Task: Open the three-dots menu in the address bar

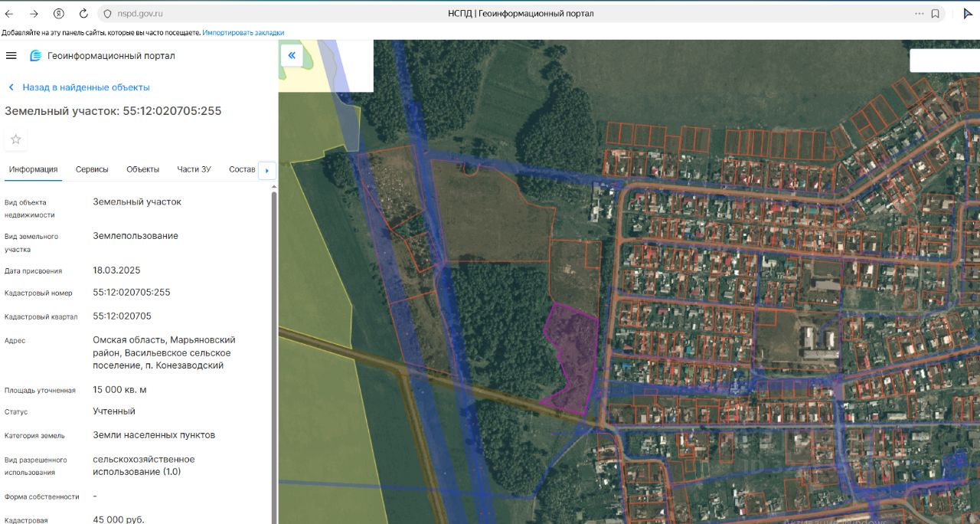Action: 919,14
